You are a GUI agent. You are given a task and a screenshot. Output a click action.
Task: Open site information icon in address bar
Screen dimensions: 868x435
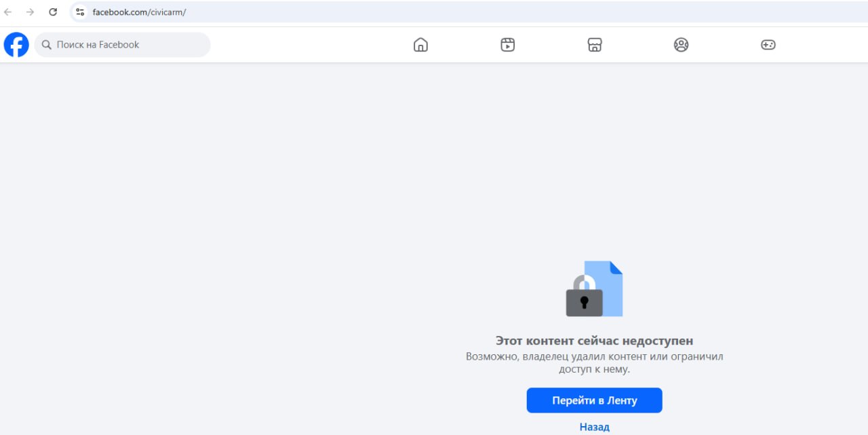[80, 12]
